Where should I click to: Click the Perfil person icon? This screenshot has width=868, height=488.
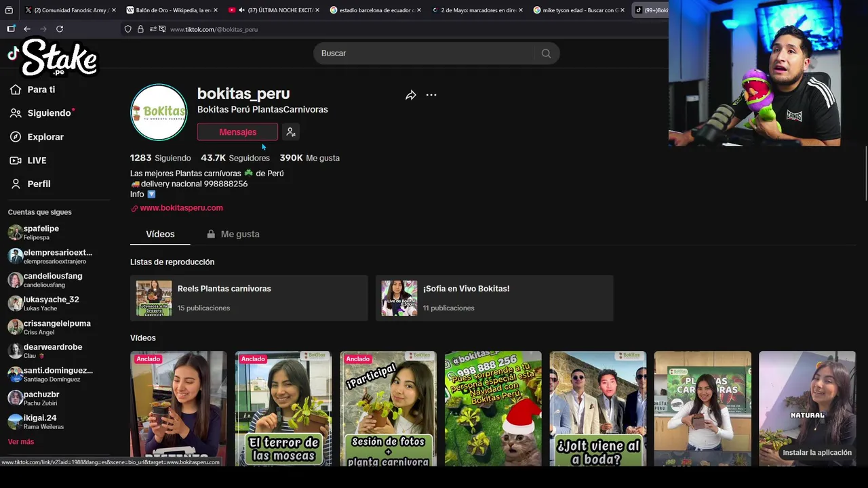coord(16,184)
